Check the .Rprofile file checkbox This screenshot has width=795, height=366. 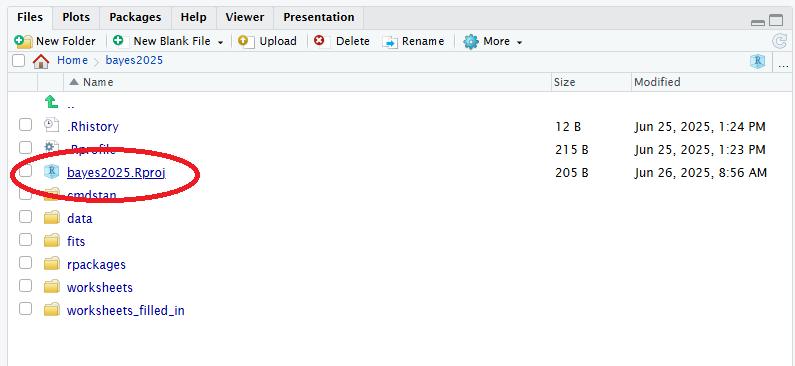tap(25, 148)
